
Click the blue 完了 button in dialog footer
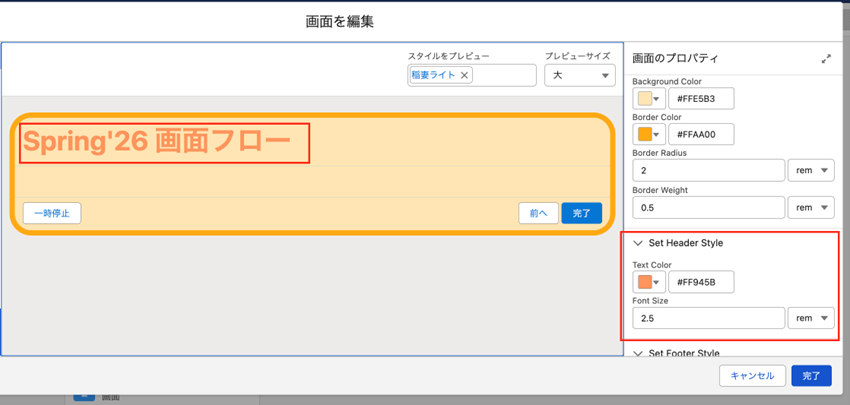point(811,376)
